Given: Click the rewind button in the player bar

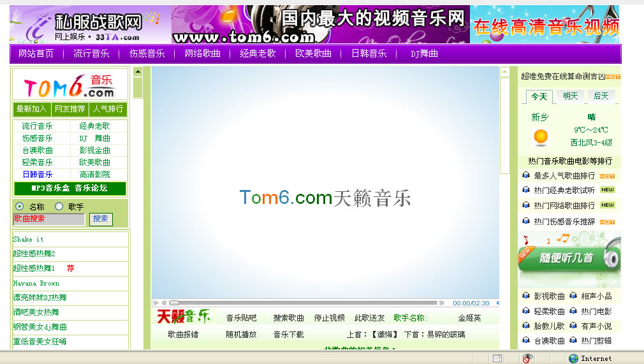Looking at the screenshot, I should pos(164,303).
